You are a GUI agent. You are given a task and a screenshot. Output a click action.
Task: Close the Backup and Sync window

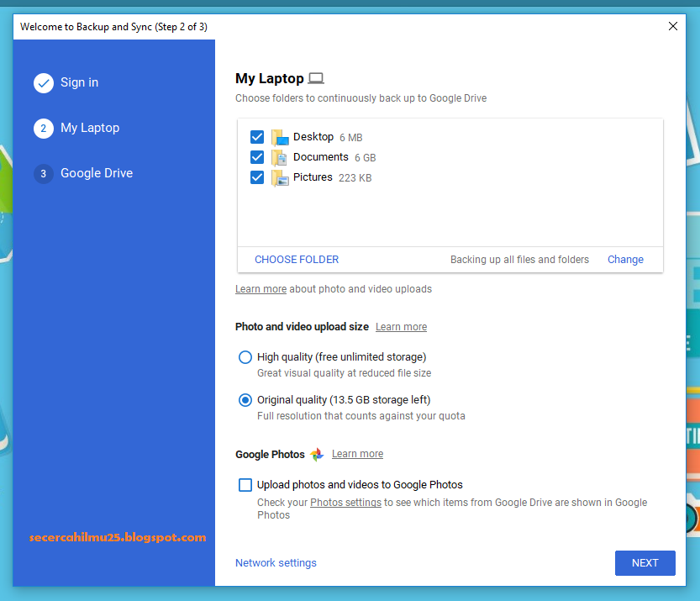pyautogui.click(x=673, y=26)
